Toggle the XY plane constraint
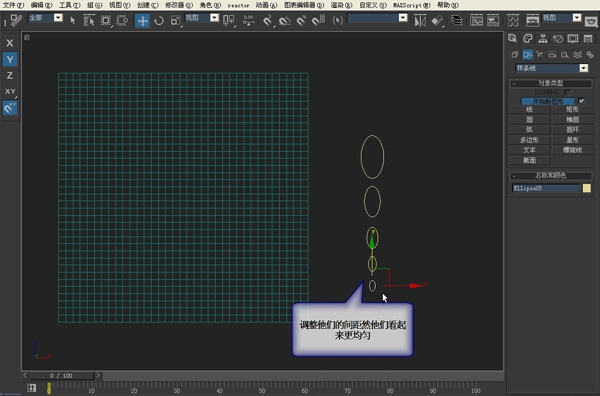 [x=10, y=91]
